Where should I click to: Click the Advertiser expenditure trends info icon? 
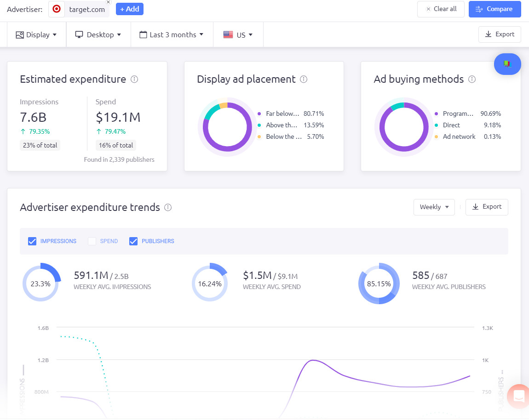pyautogui.click(x=168, y=208)
